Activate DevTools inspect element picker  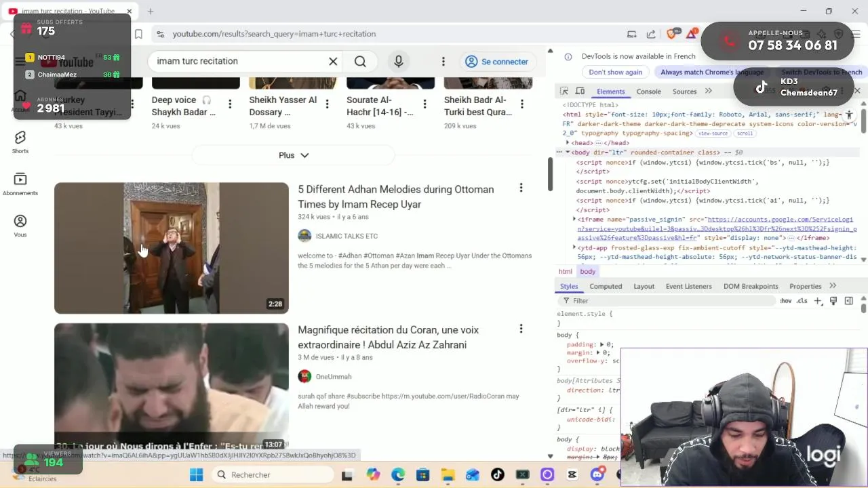point(564,91)
